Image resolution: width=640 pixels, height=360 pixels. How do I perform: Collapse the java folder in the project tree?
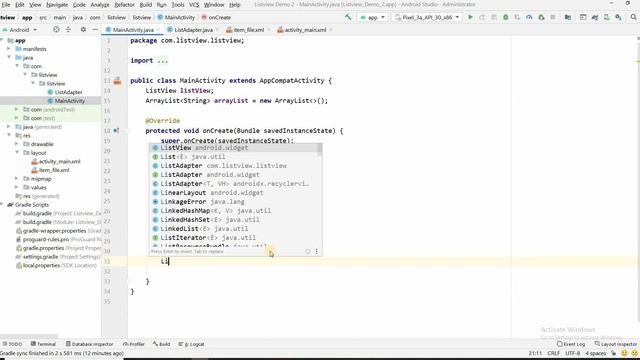(x=9, y=58)
